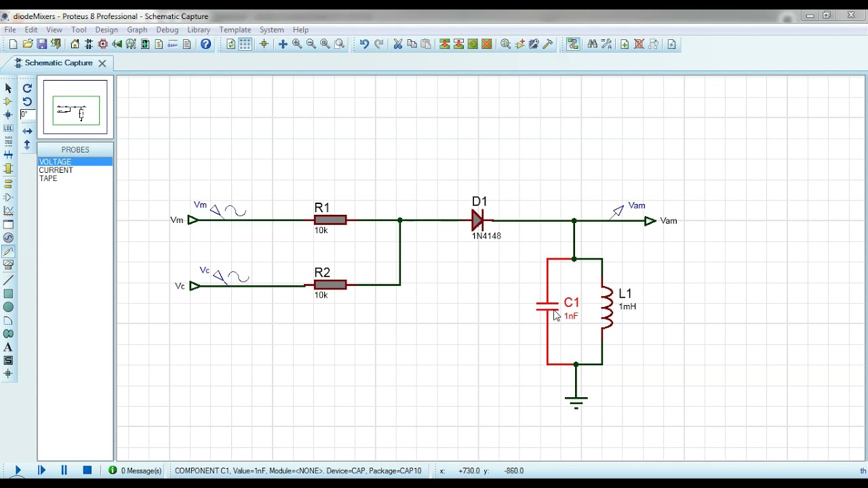This screenshot has height=488, width=868.
Task: Click the Block Delete red X icon
Action: [487, 44]
